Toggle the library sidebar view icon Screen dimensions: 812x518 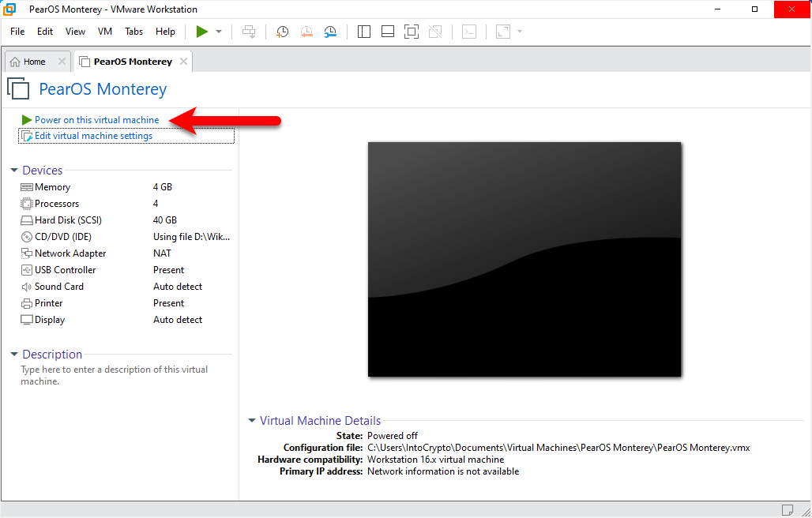pos(364,32)
